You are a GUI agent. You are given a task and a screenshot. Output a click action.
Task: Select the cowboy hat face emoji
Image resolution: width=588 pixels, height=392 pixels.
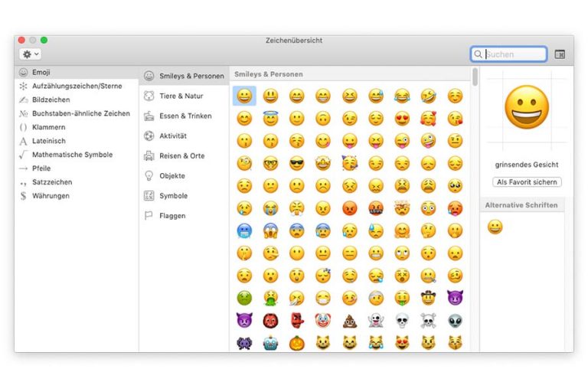click(x=428, y=299)
